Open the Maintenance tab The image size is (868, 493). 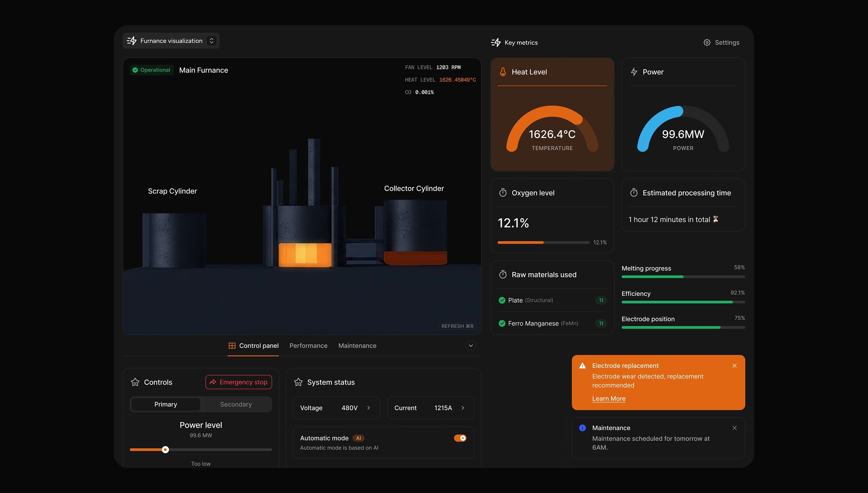tap(357, 346)
